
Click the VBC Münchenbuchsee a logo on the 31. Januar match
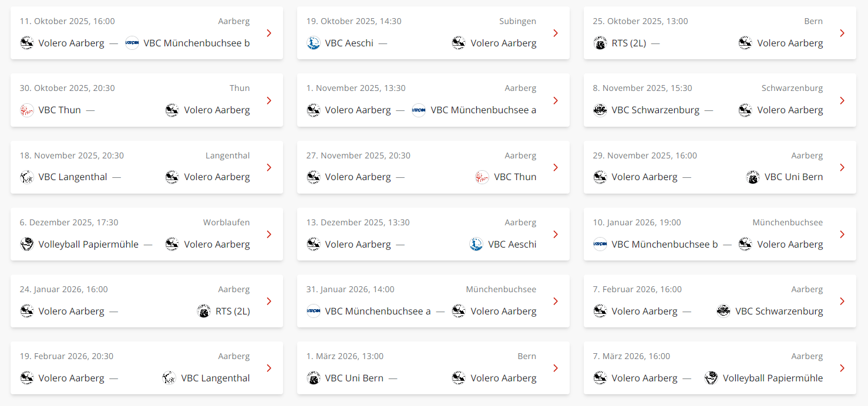pyautogui.click(x=313, y=311)
